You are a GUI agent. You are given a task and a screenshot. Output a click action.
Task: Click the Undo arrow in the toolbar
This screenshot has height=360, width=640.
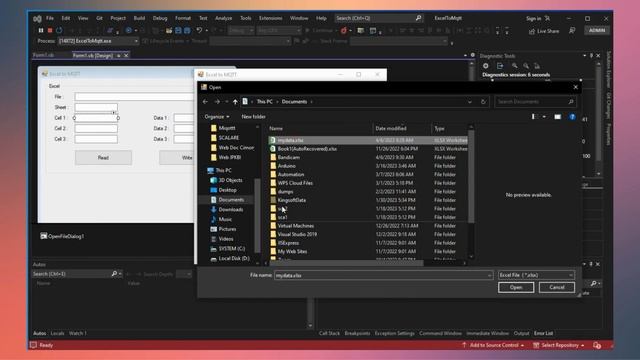click(x=199, y=31)
